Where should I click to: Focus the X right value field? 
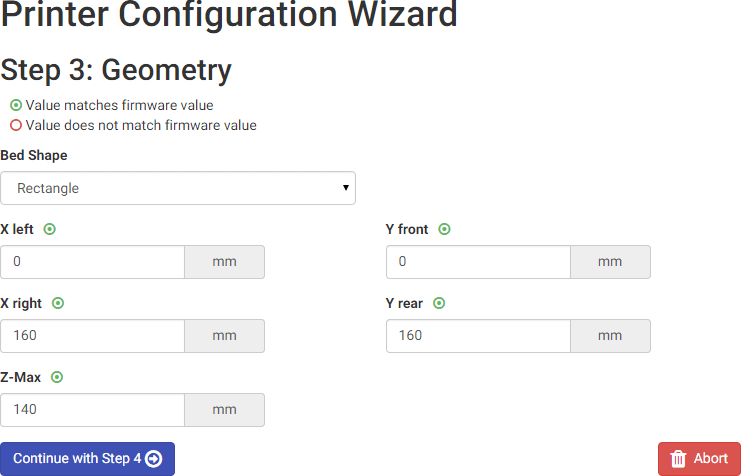pyautogui.click(x=93, y=336)
